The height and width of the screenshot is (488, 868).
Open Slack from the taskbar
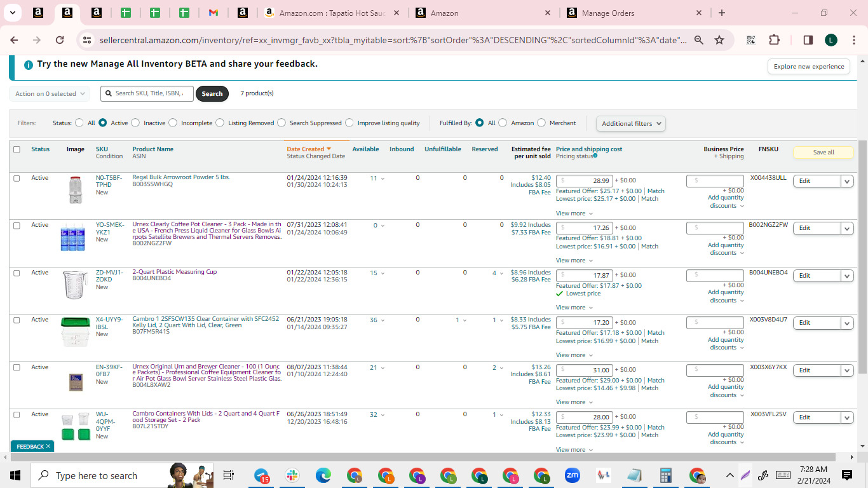pyautogui.click(x=292, y=475)
